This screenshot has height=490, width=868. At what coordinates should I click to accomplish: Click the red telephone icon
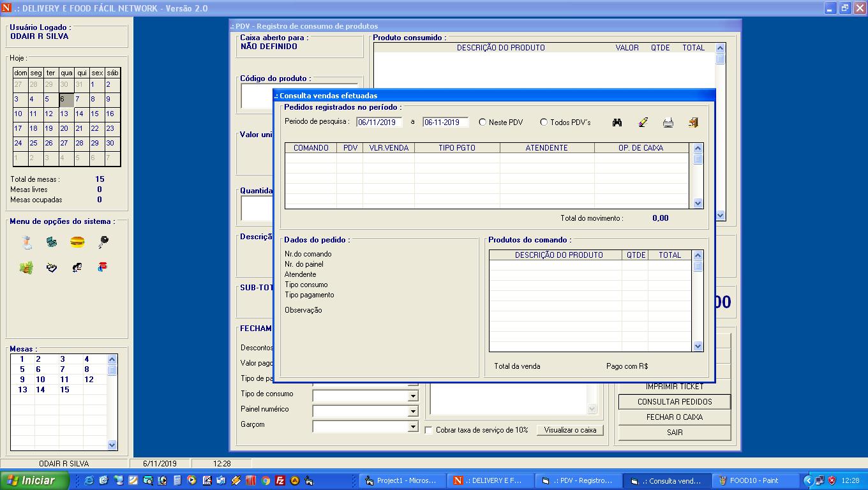click(x=103, y=267)
